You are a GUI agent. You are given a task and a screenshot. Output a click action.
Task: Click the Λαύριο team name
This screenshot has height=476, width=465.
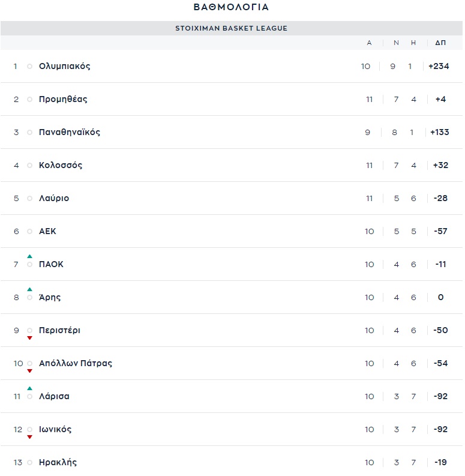(x=54, y=198)
